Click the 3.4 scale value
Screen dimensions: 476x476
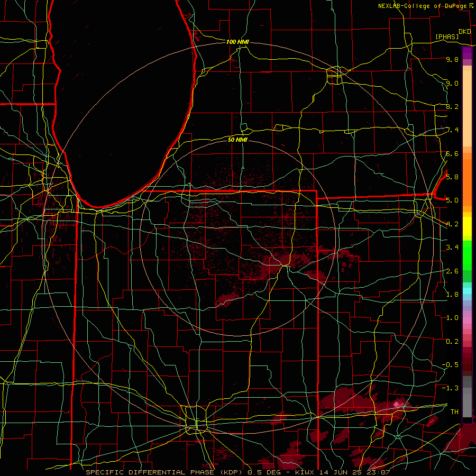pos(452,248)
